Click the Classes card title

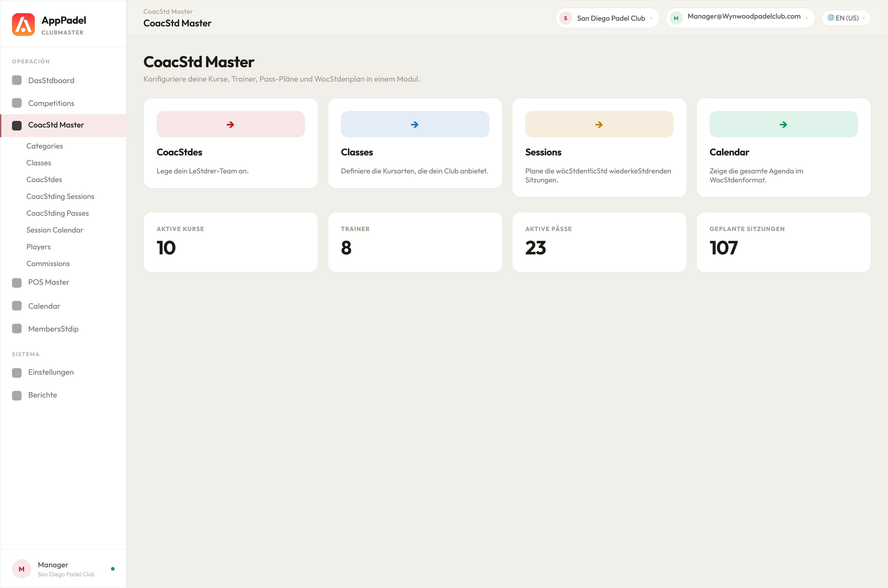tap(357, 152)
